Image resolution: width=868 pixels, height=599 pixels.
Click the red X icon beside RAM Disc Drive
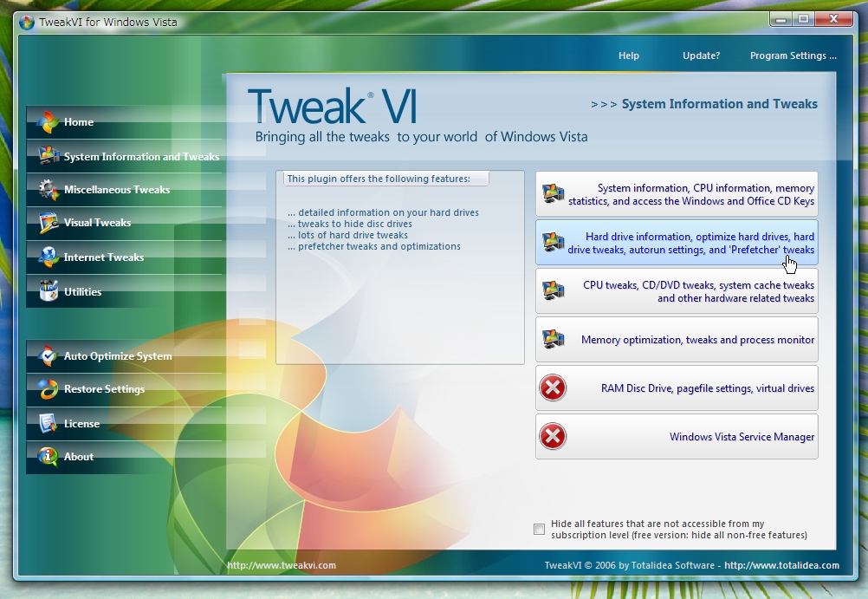[553, 387]
